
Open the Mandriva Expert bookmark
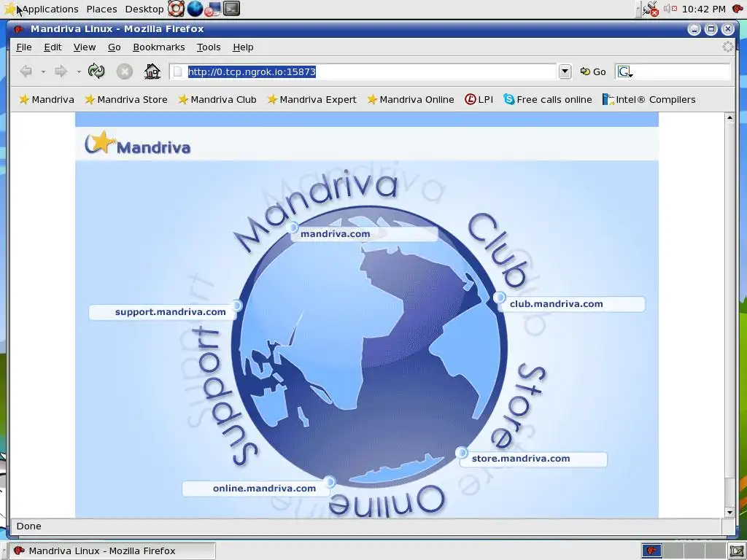[311, 99]
